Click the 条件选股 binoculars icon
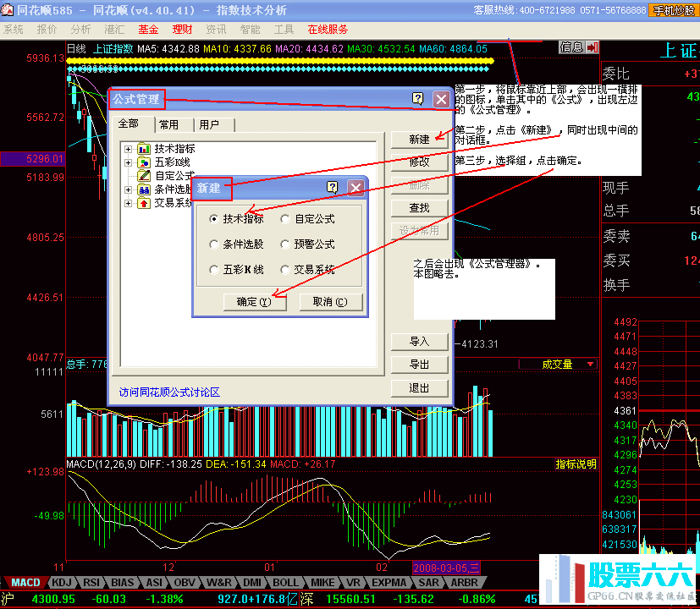 point(143,189)
